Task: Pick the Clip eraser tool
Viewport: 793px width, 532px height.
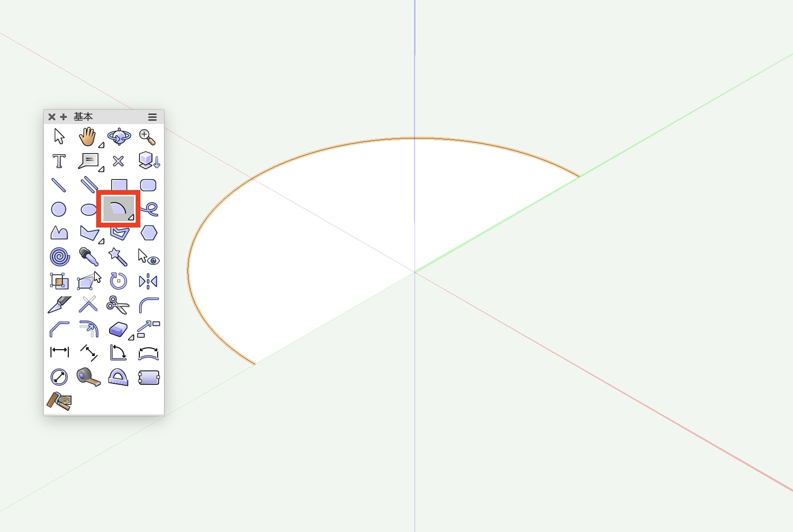Action: coord(119,329)
